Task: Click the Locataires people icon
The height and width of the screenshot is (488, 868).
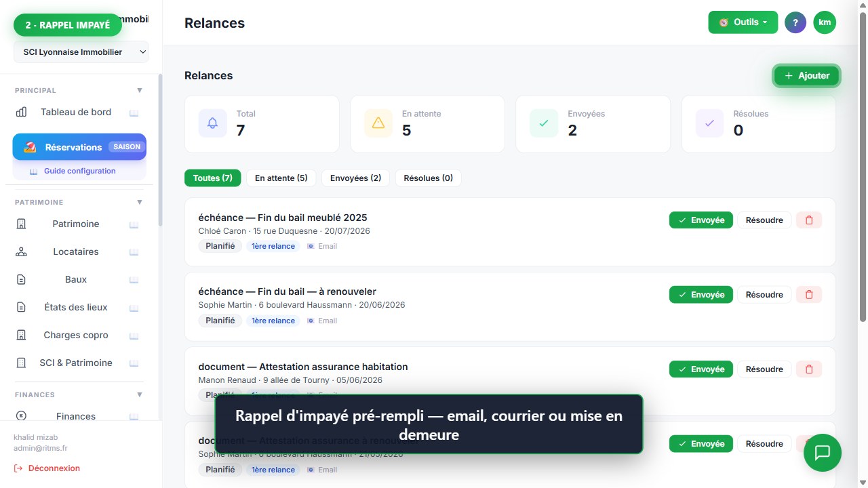Action: [21, 251]
